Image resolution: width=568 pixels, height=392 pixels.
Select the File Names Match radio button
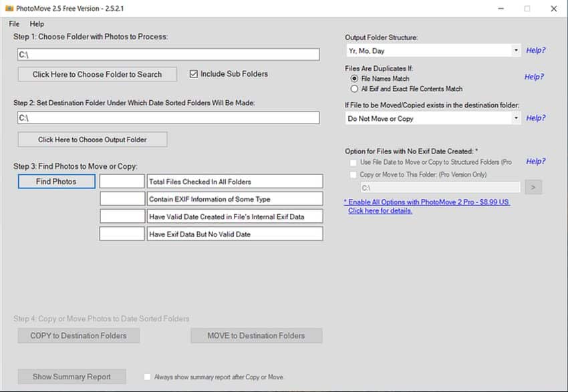[x=354, y=79]
